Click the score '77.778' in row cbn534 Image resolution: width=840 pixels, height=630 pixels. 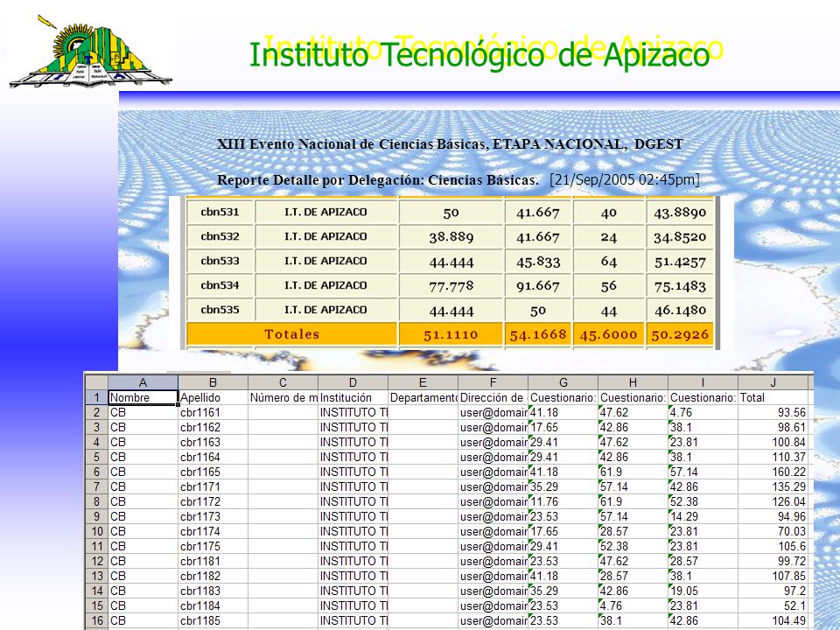451,286
